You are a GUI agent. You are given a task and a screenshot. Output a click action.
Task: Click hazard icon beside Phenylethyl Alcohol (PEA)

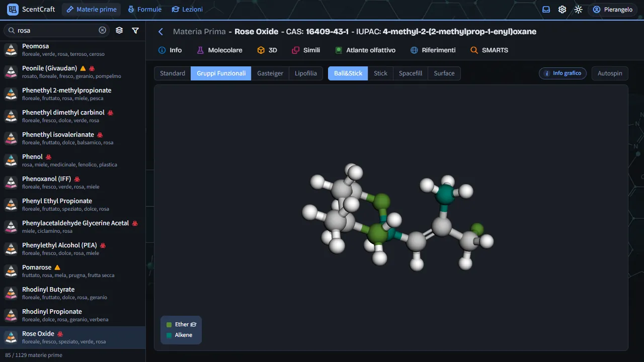[x=103, y=245]
